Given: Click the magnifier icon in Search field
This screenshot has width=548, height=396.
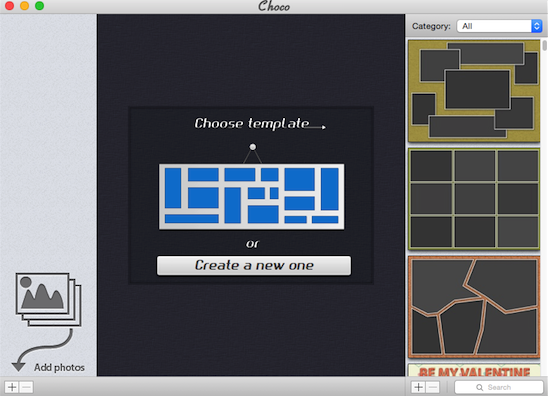Looking at the screenshot, I should coord(480,387).
